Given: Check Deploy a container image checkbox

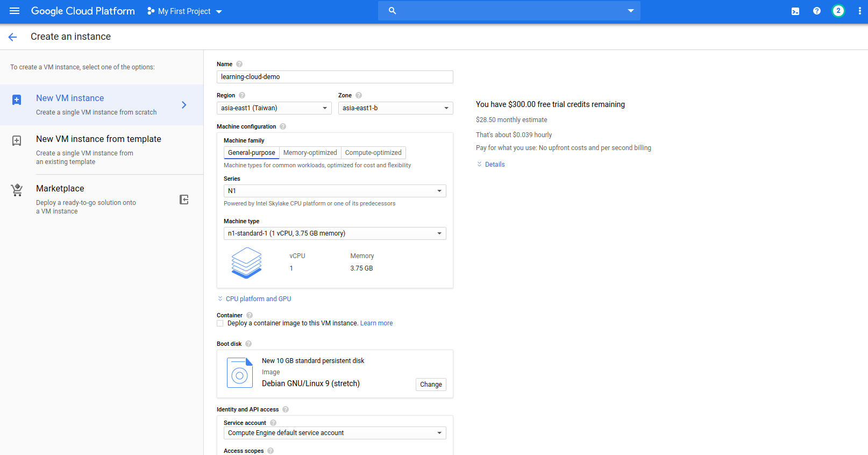Looking at the screenshot, I should coord(220,323).
